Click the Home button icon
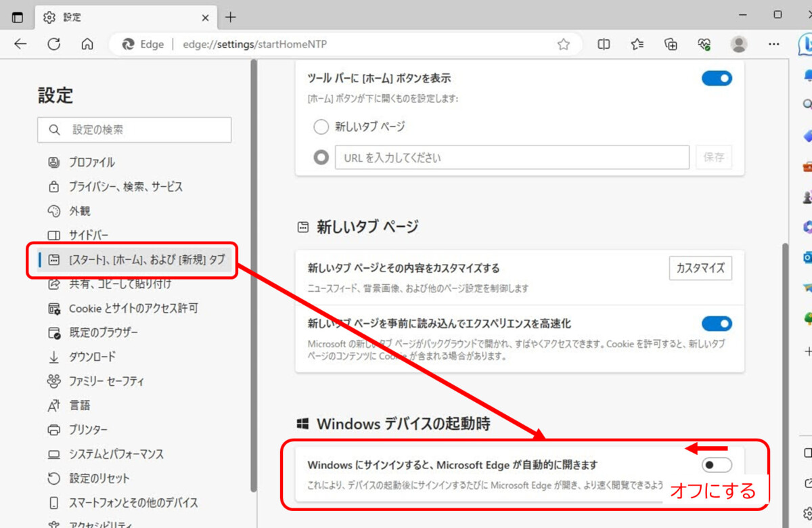The height and width of the screenshot is (528, 812). tap(87, 44)
